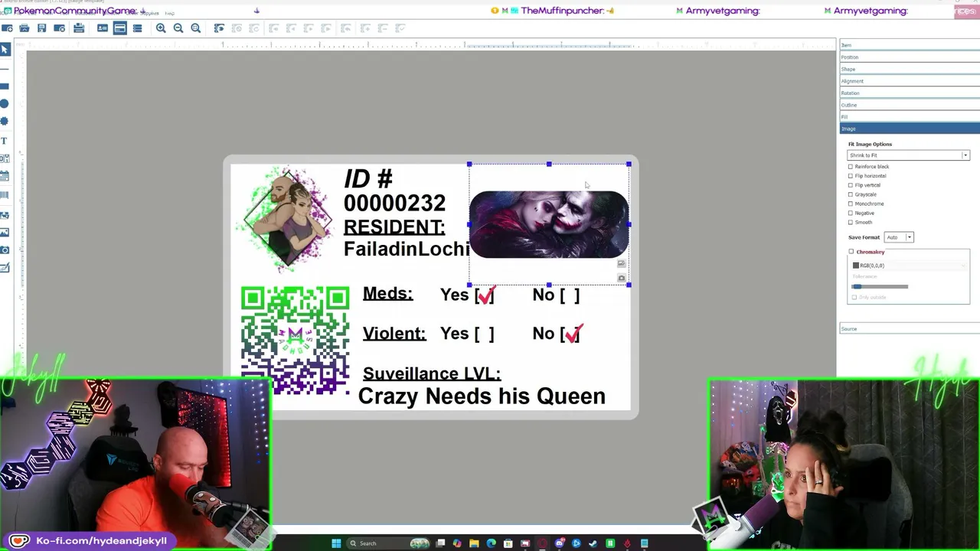Screen dimensions: 980x551
Task: Select the 'FailadinLochi' resident name text
Action: click(407, 249)
